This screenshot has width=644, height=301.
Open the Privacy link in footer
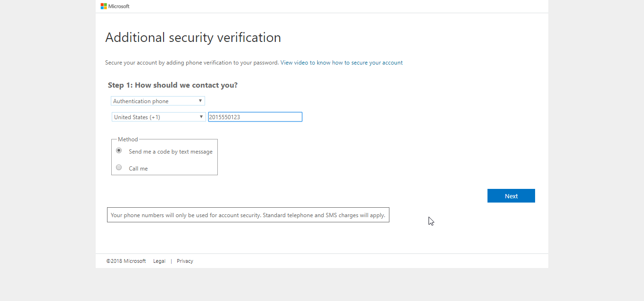click(x=185, y=261)
